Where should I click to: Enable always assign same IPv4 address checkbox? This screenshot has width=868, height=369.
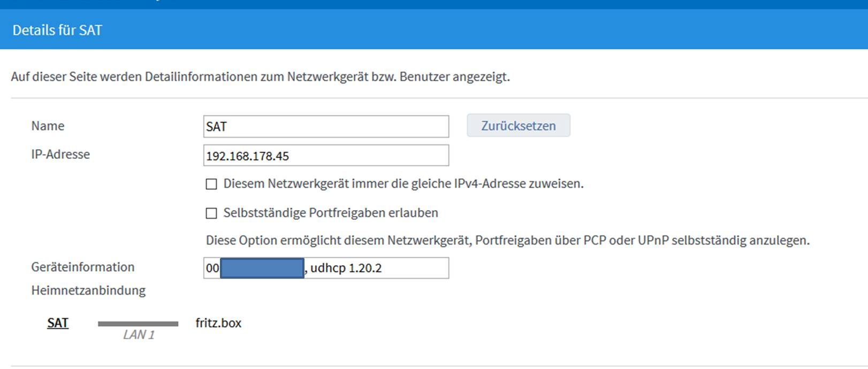pos(211,184)
